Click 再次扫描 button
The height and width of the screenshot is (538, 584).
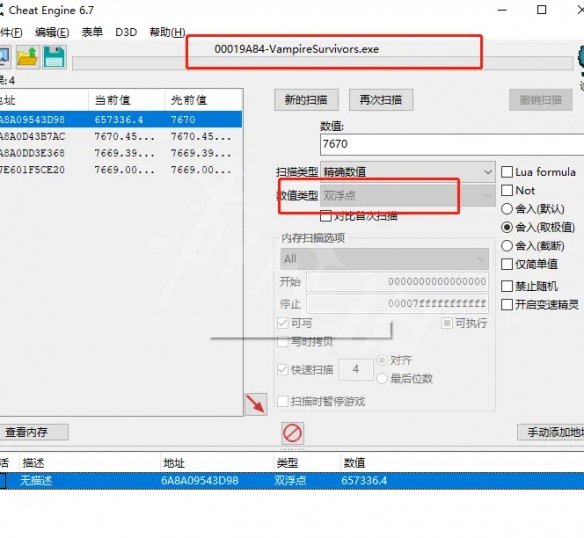pos(381,100)
